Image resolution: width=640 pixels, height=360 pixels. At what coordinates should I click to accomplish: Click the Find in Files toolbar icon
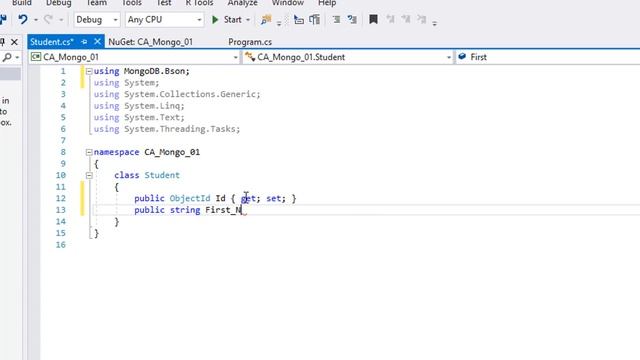coord(266,19)
